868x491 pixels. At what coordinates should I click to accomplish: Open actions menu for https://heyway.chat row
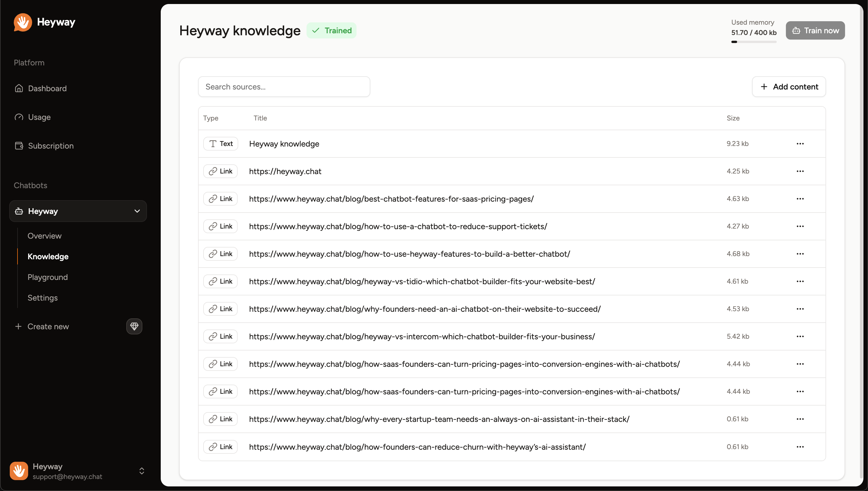[800, 171]
